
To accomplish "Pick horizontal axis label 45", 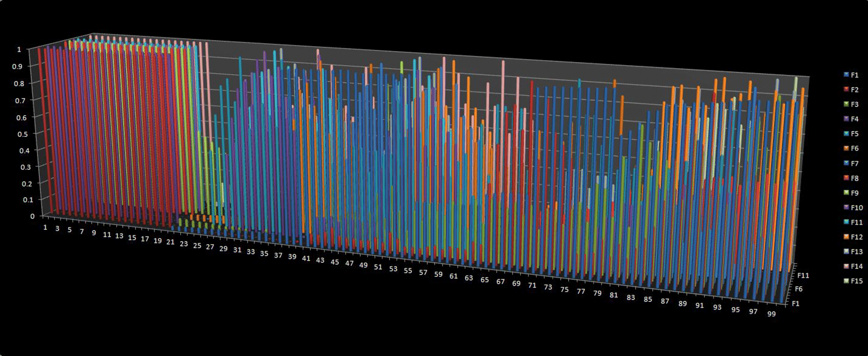I will pyautogui.click(x=335, y=262).
